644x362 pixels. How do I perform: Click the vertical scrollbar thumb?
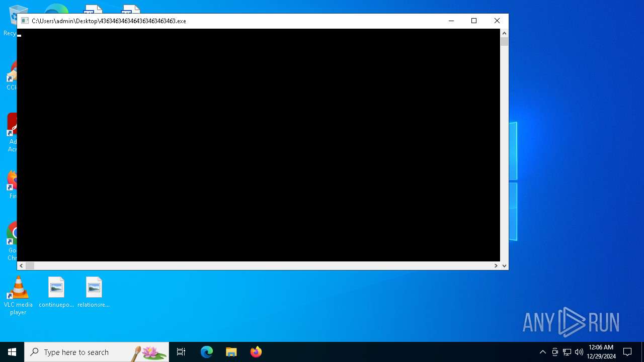[504, 42]
